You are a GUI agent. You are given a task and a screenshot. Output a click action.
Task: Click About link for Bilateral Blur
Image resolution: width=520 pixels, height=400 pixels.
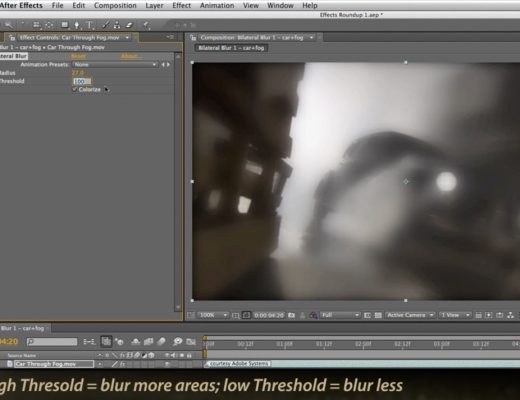[x=131, y=56]
